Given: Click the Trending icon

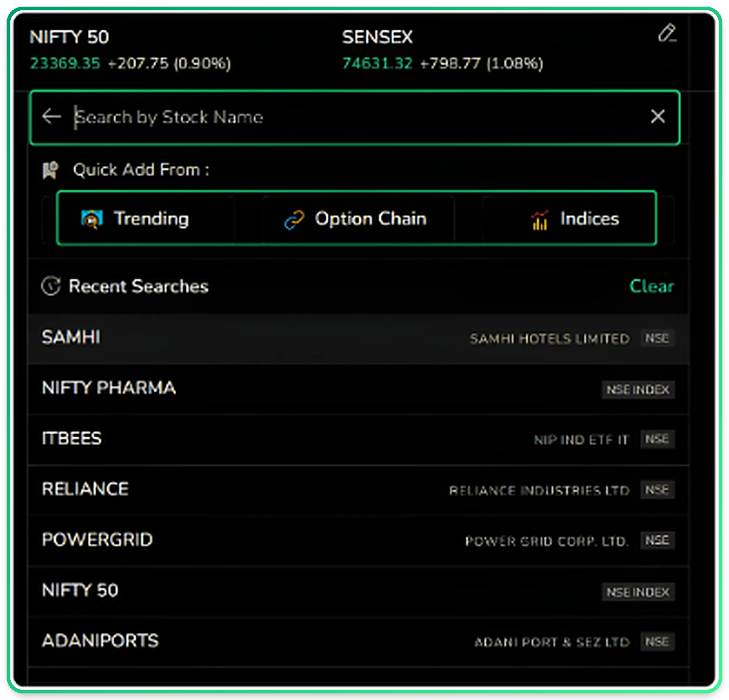Looking at the screenshot, I should (x=91, y=219).
